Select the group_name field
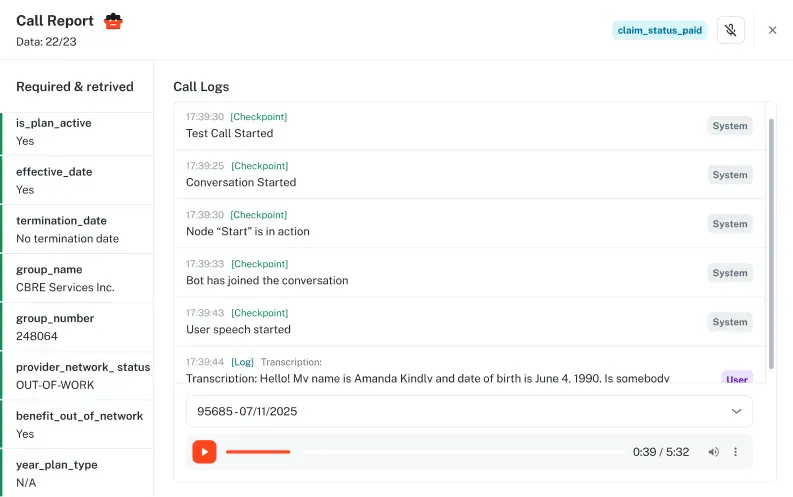 click(77, 279)
